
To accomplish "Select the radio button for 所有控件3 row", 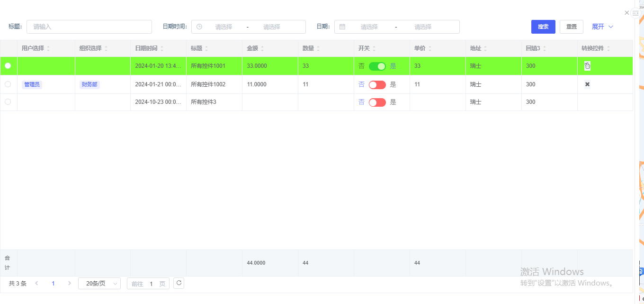I will [x=8, y=102].
